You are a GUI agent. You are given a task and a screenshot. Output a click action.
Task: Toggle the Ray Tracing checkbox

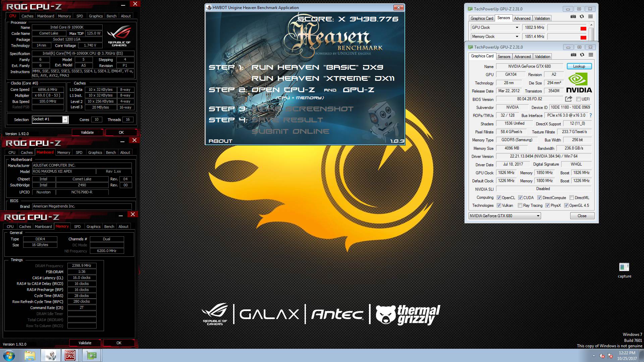point(520,205)
